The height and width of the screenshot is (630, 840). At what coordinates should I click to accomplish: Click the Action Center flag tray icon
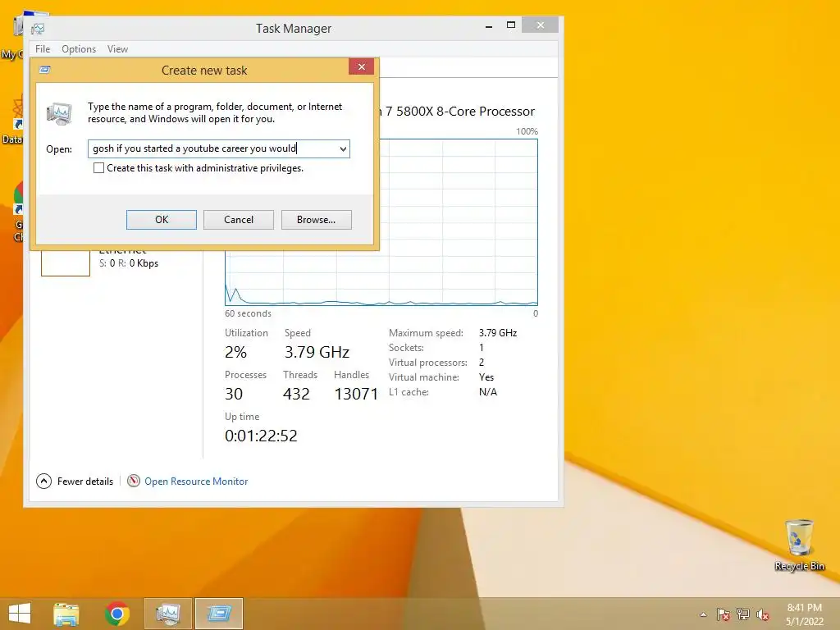[x=724, y=614]
